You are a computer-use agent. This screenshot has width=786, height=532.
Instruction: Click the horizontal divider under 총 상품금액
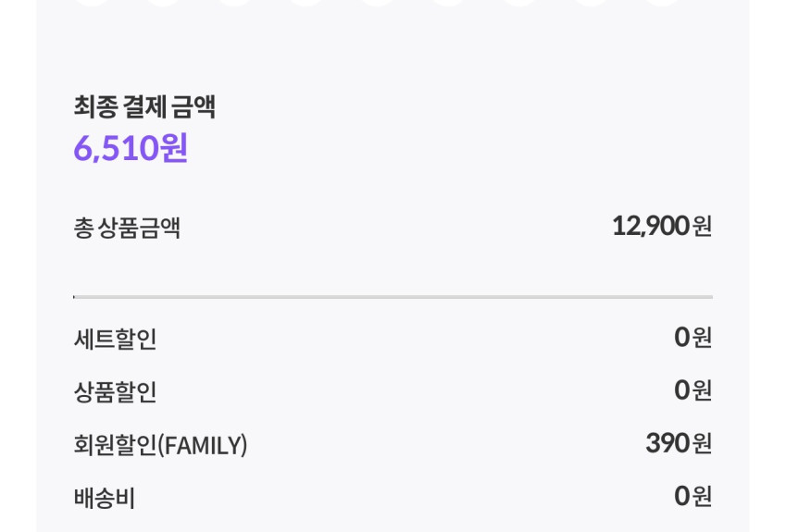393,297
